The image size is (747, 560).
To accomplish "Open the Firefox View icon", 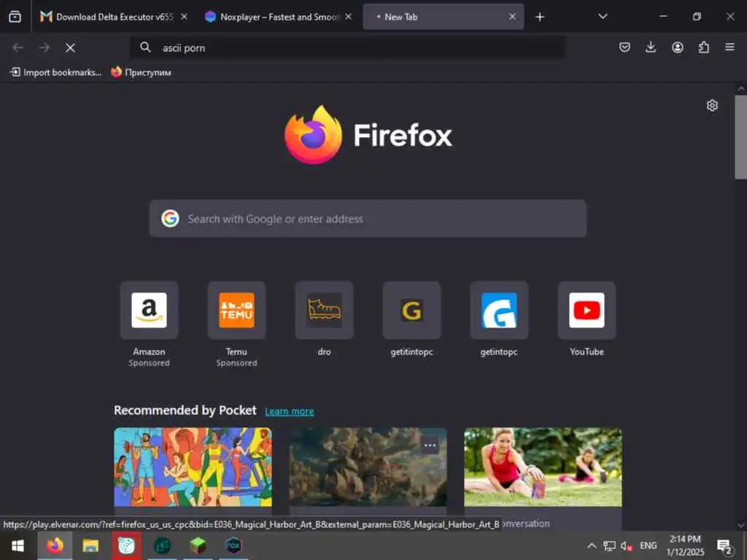I will click(x=15, y=17).
